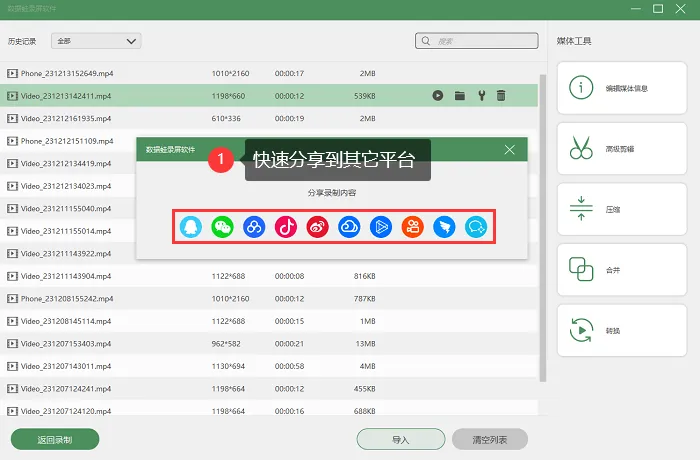This screenshot has height=460, width=700.
Task: Close the 分享录制内容 share dialog
Action: tap(509, 150)
